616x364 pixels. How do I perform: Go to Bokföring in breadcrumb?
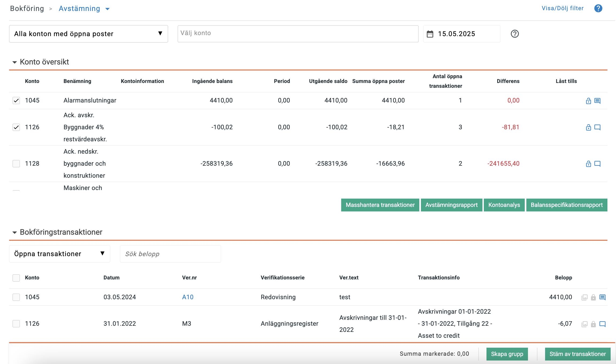tap(27, 9)
